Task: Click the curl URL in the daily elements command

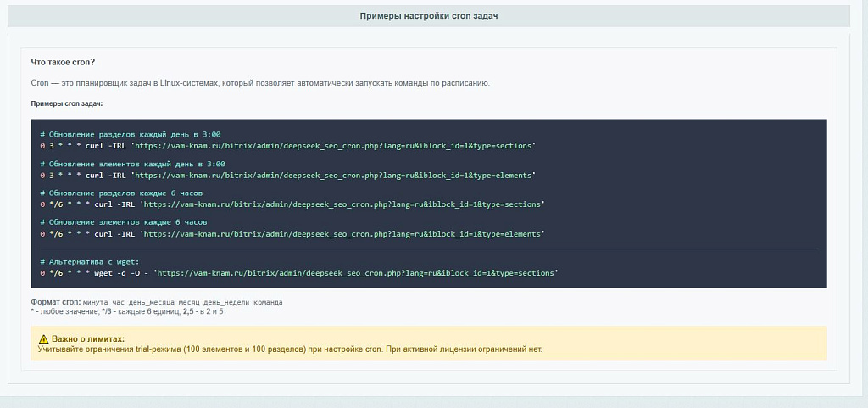Action: (x=334, y=175)
